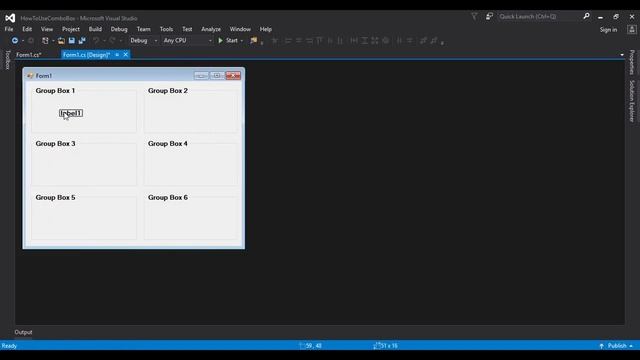Open the Navigate Backward history dropdown arrow
This screenshot has width=640, height=360.
[22, 41]
